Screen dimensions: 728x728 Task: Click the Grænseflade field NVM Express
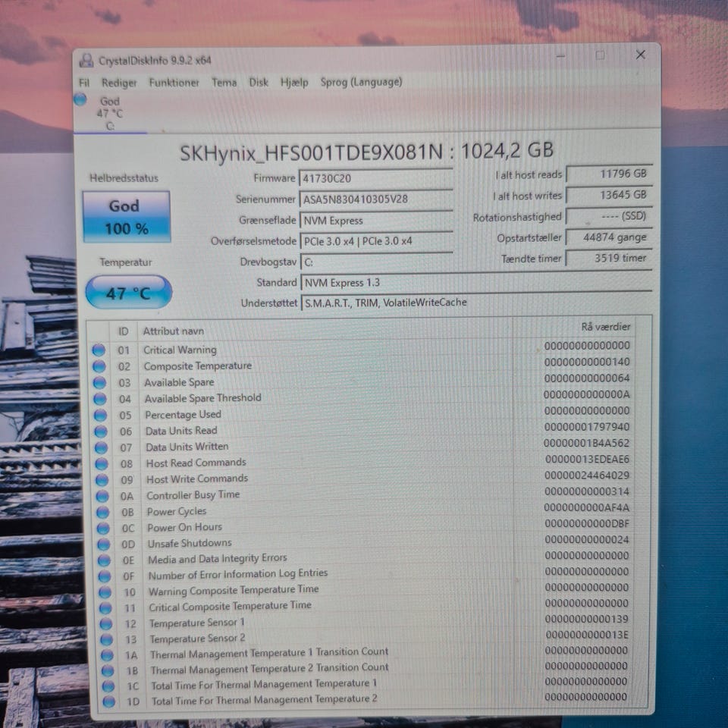pos(376,220)
